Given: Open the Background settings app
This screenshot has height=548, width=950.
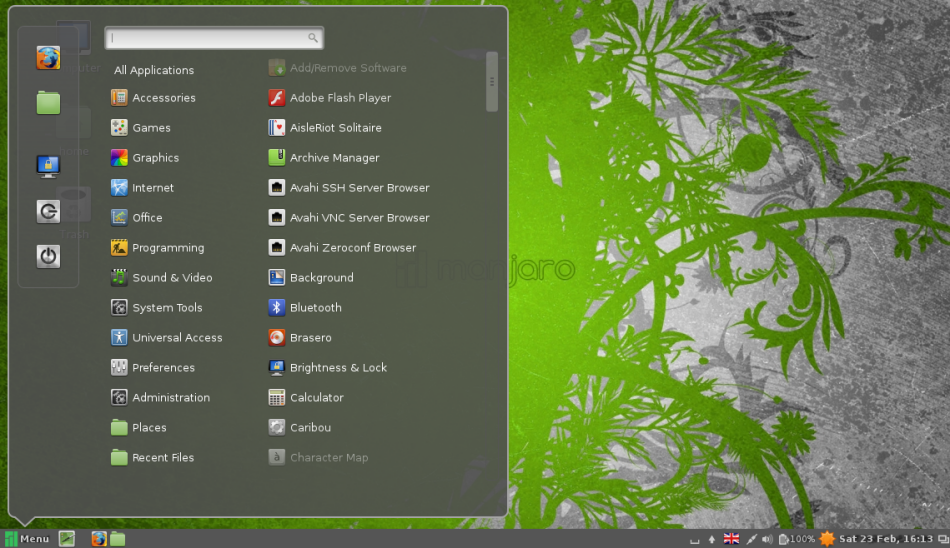Looking at the screenshot, I should tap(311, 278).
